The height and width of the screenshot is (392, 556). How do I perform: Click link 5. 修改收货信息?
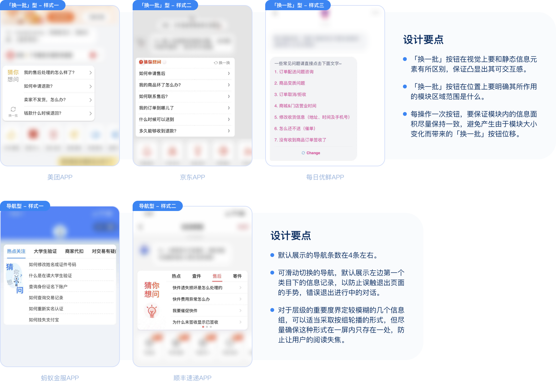click(312, 117)
